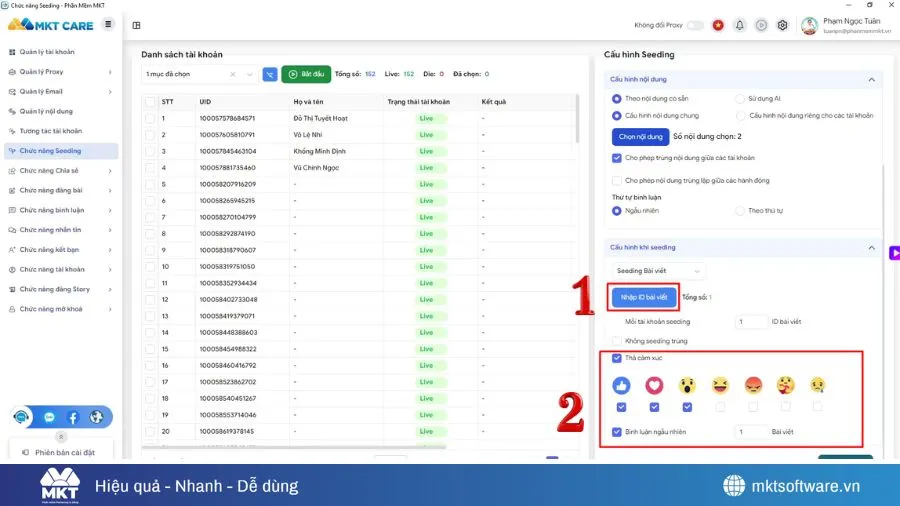
Task: Open 'Chức năng nhắn tin' in sidebar
Action: pos(60,230)
